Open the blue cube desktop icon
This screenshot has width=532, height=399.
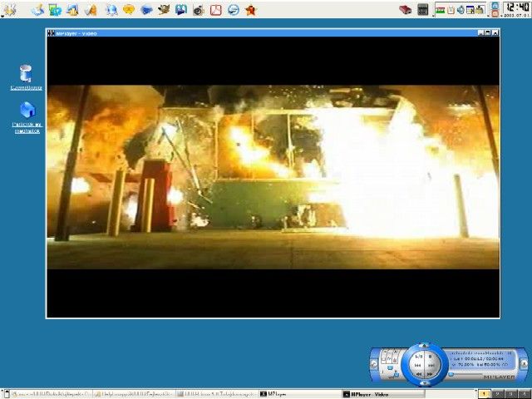pyautogui.click(x=27, y=111)
